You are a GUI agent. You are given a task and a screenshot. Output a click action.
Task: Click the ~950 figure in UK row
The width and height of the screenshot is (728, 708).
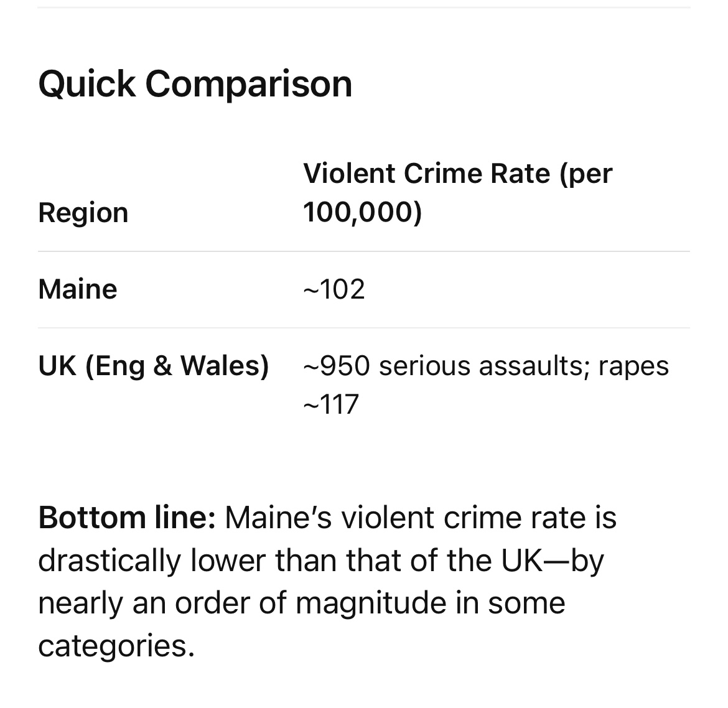click(337, 365)
